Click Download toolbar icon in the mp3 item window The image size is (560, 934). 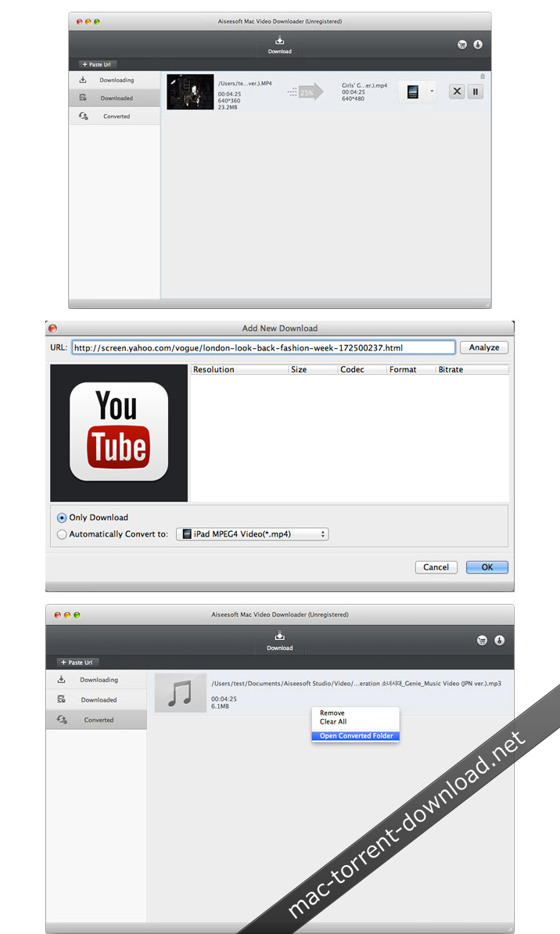tap(279, 641)
